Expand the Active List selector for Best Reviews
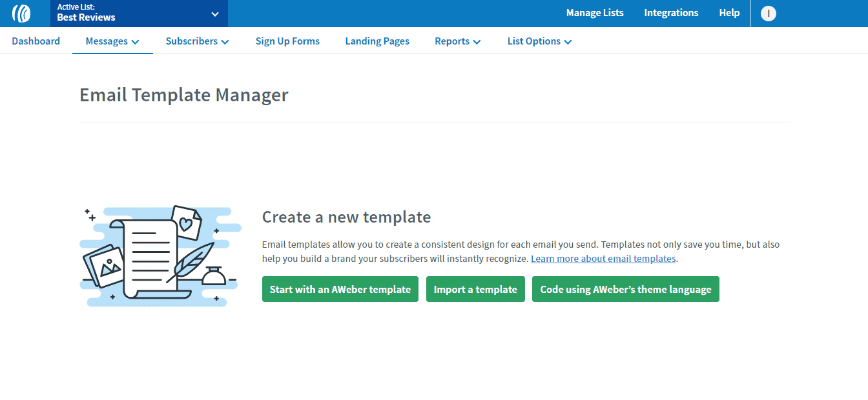 coord(213,13)
